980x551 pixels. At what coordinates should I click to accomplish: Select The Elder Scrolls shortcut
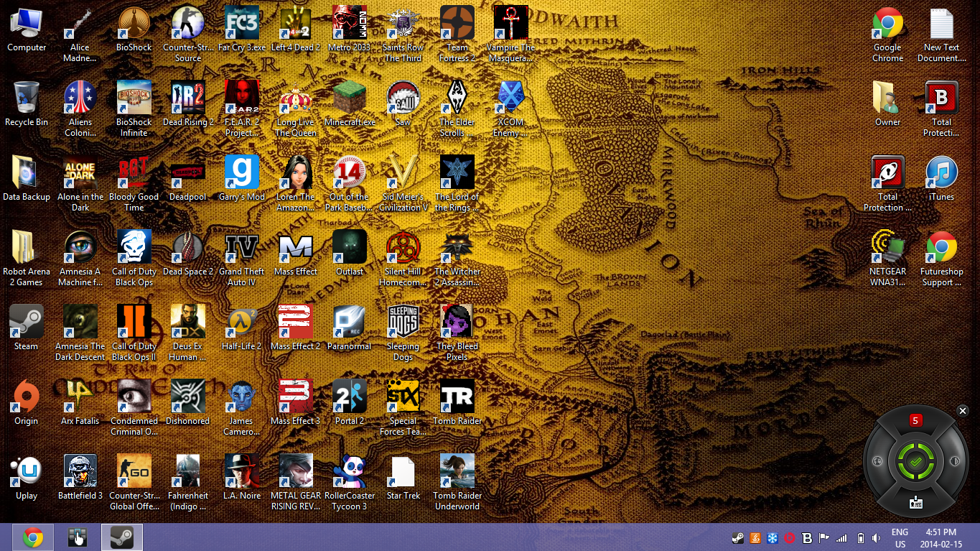coord(457,108)
